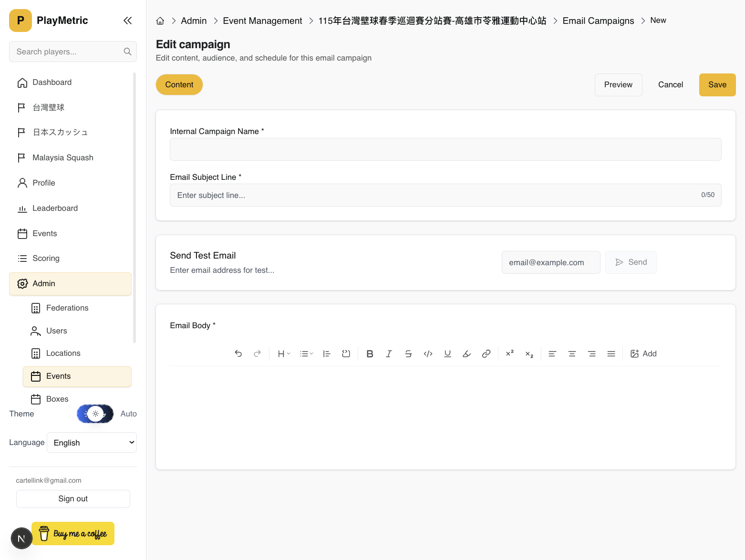Toggle italic formatting

point(389,353)
